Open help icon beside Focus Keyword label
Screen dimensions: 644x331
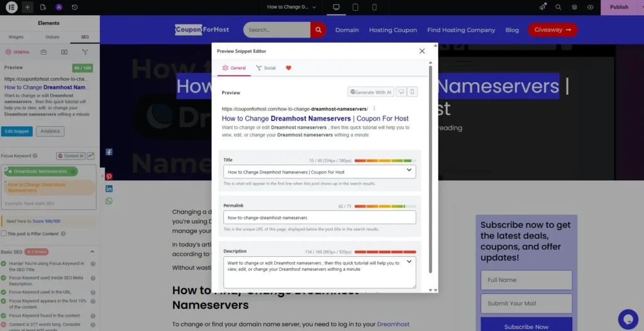click(x=35, y=156)
